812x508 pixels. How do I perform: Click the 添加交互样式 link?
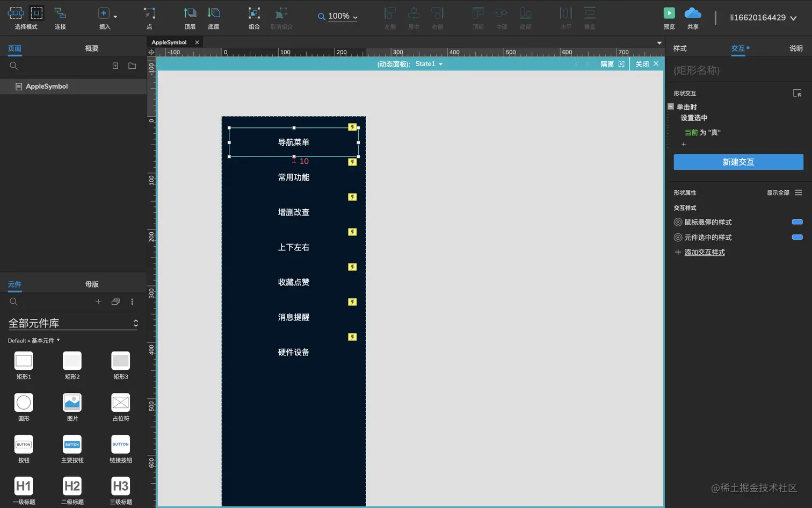[704, 252]
